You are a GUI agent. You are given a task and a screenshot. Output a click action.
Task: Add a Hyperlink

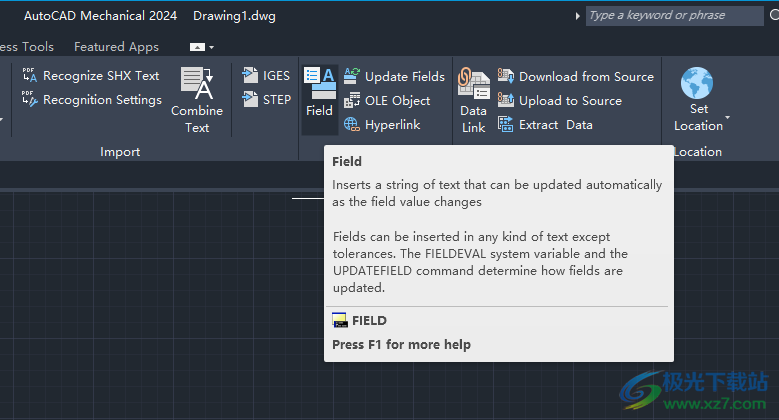pyautogui.click(x=382, y=124)
